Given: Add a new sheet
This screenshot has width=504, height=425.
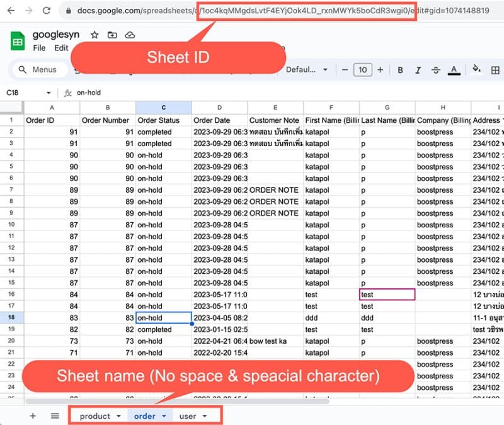Looking at the screenshot, I should (x=32, y=416).
